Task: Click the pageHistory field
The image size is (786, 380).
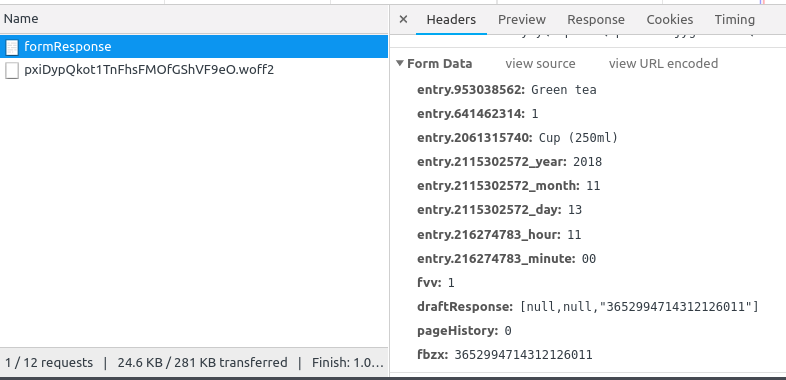Action: coord(464,331)
